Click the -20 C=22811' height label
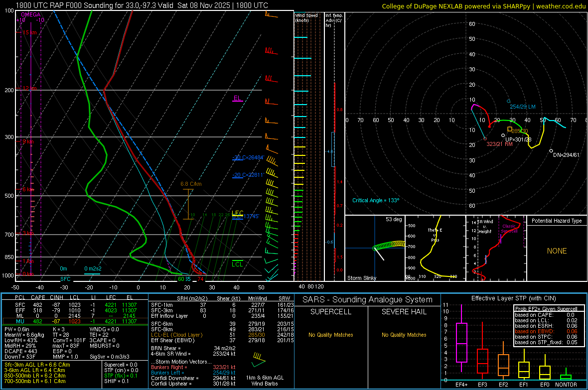This screenshot has height=390, width=588. (x=248, y=175)
